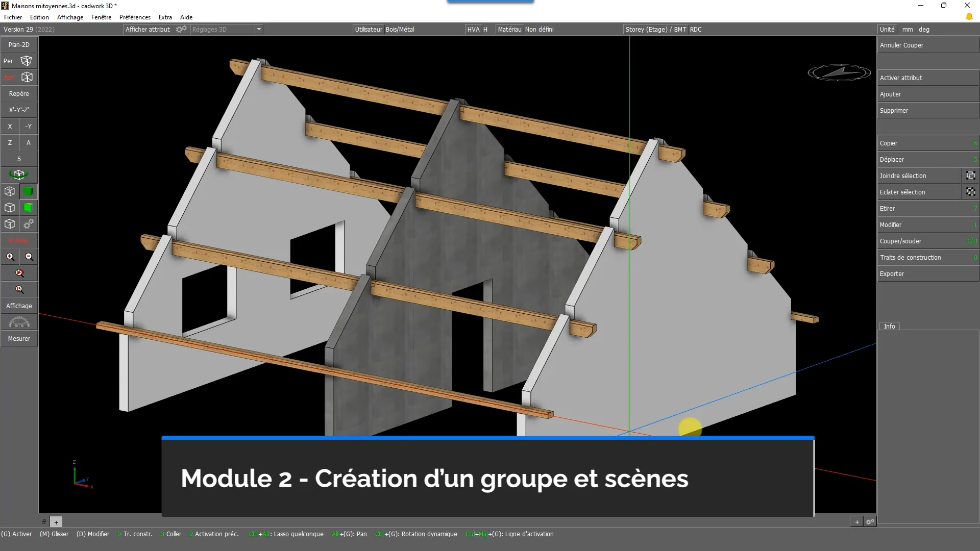Click the compass navigation widget
980x551 pixels.
839,72
